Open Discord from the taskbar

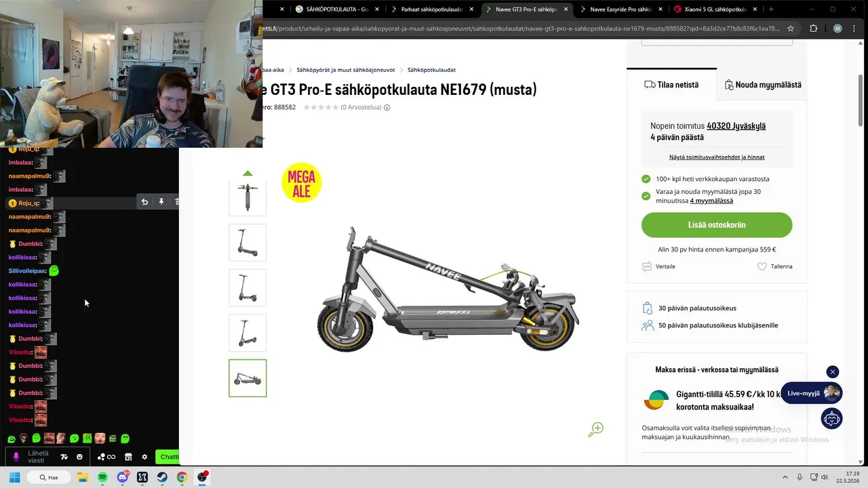(122, 477)
